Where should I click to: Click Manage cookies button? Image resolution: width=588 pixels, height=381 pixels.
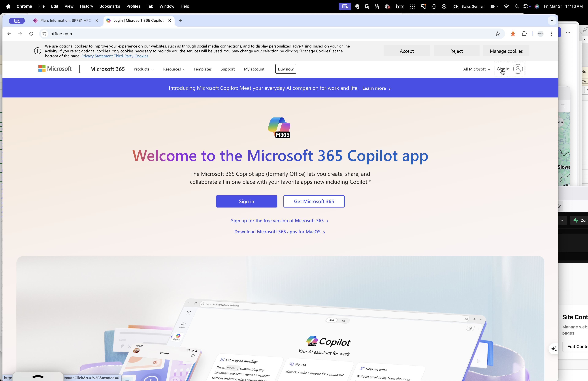coord(506,51)
